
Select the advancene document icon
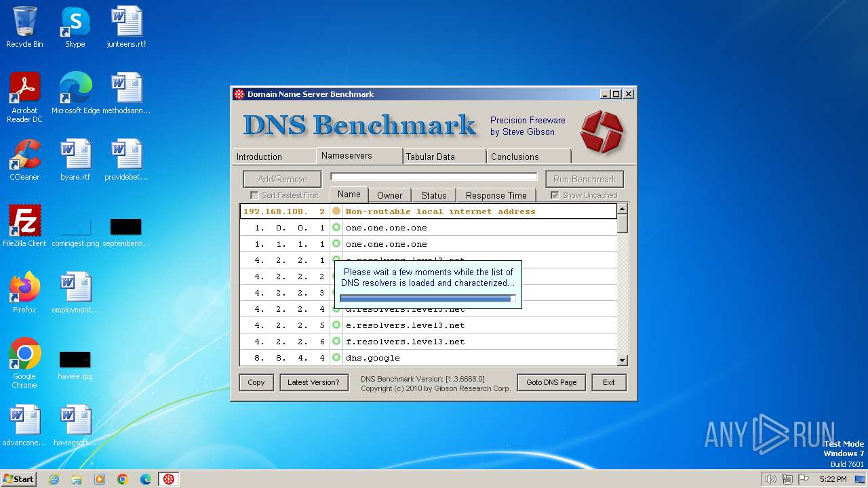point(24,426)
